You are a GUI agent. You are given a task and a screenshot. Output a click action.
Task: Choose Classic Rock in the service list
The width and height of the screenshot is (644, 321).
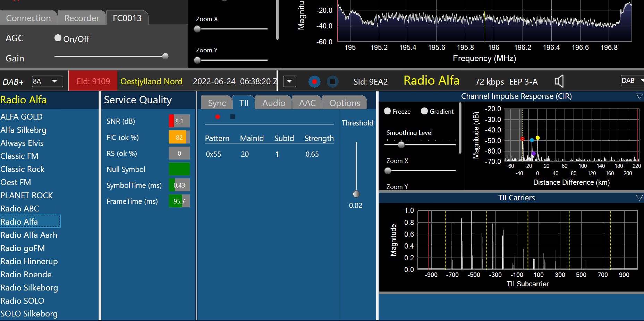pyautogui.click(x=23, y=169)
